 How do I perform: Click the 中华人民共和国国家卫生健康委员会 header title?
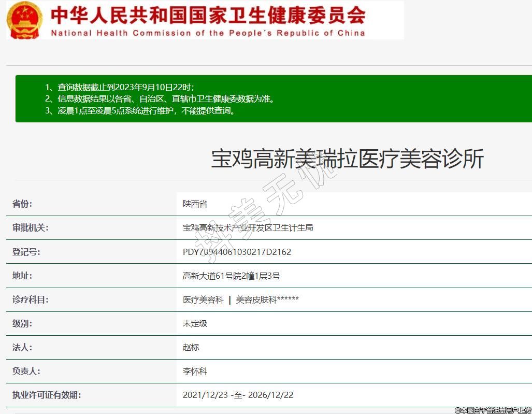click(x=208, y=16)
